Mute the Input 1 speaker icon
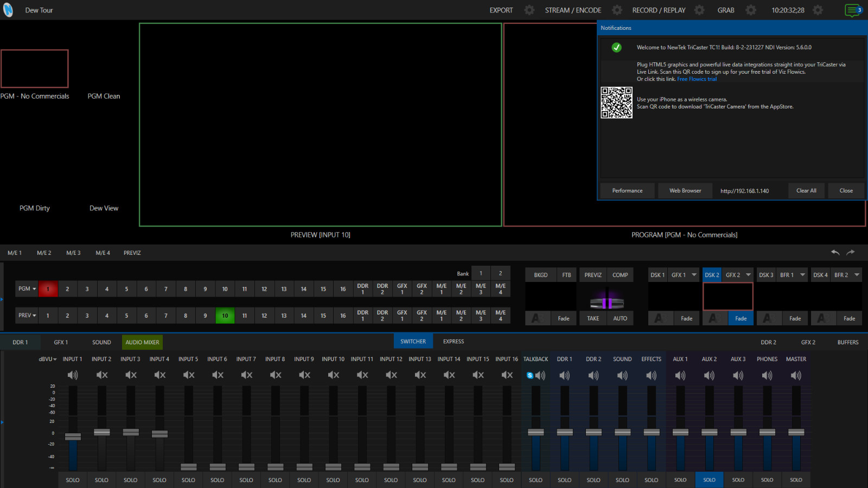The width and height of the screenshot is (868, 488). [x=72, y=375]
